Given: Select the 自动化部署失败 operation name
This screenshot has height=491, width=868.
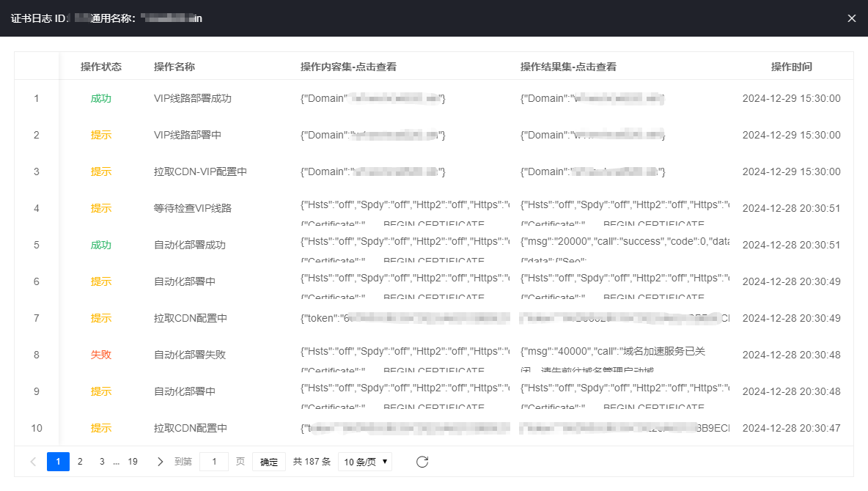Looking at the screenshot, I should (190, 355).
